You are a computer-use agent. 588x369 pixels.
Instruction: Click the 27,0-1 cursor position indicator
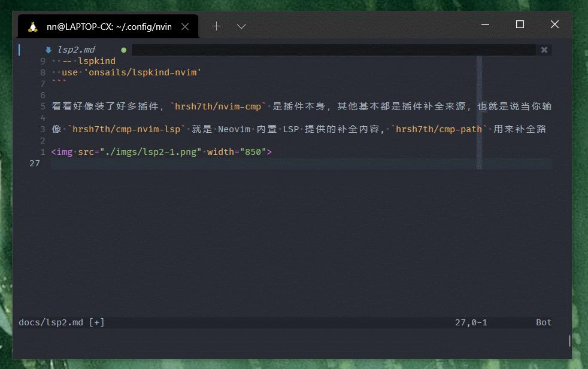click(473, 322)
